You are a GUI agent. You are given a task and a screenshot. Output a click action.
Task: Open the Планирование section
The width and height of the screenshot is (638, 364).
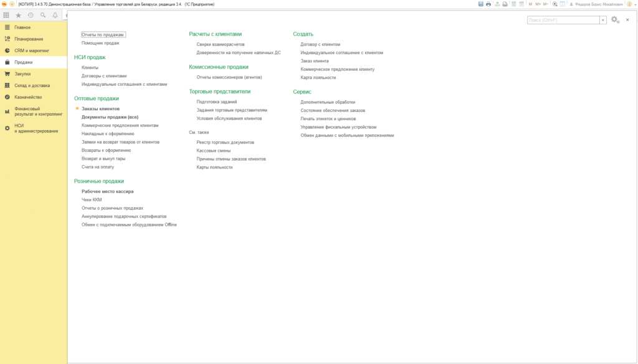(34, 39)
